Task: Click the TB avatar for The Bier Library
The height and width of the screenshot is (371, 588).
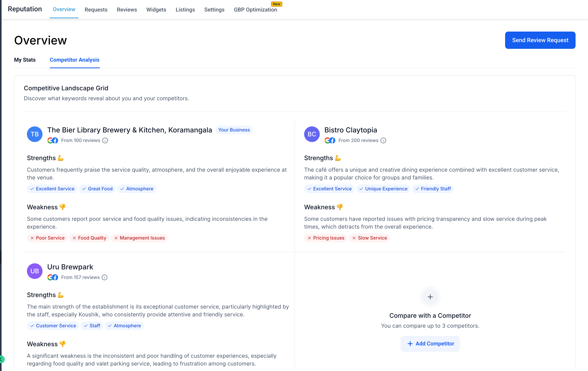Action: pyautogui.click(x=35, y=134)
